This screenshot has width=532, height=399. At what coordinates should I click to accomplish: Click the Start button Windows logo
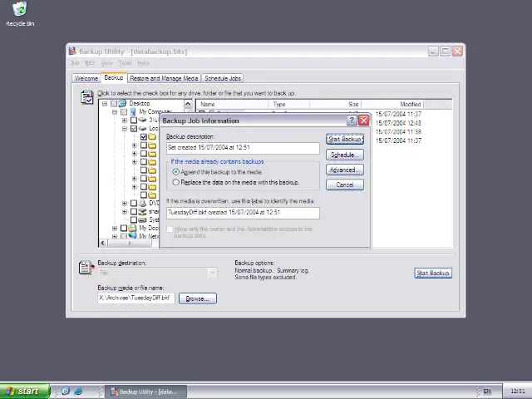click(10, 391)
